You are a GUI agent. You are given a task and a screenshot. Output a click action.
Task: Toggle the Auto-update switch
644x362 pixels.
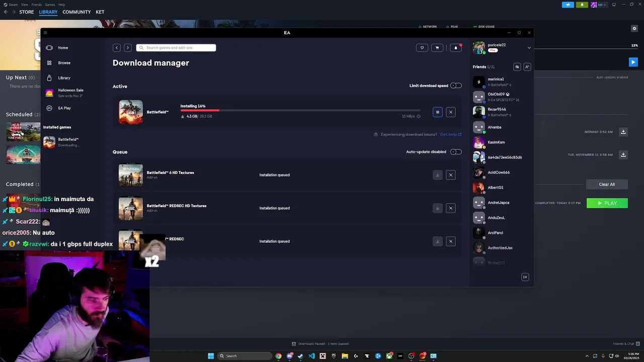(x=456, y=152)
